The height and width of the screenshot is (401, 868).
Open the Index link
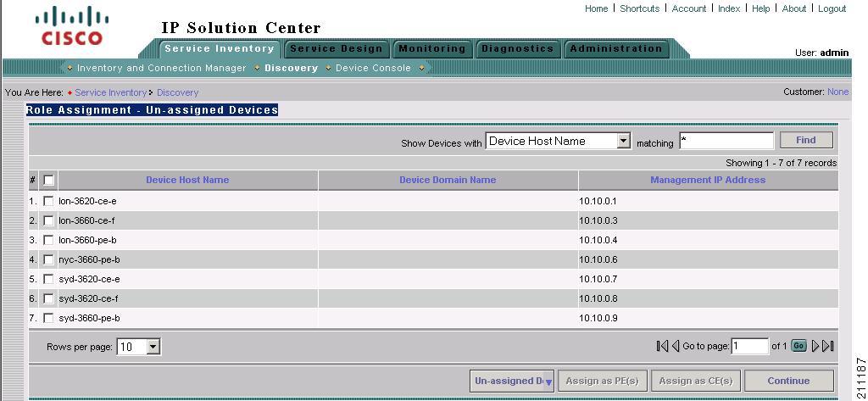pos(729,8)
